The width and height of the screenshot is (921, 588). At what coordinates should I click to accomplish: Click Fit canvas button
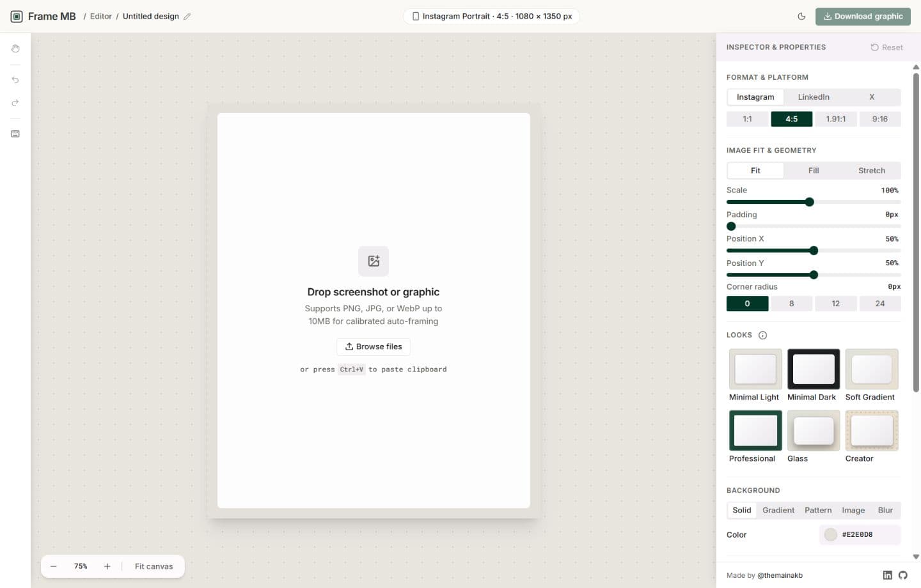153,566
